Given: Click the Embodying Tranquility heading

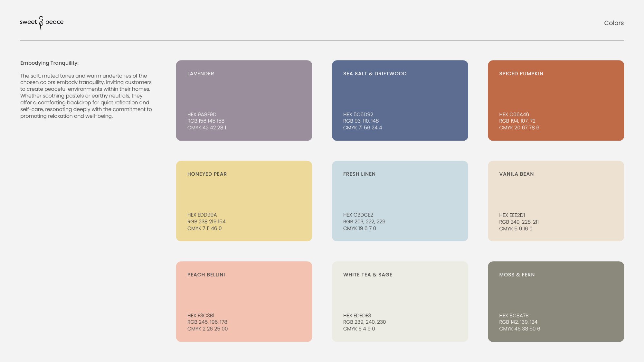Looking at the screenshot, I should coord(49,63).
